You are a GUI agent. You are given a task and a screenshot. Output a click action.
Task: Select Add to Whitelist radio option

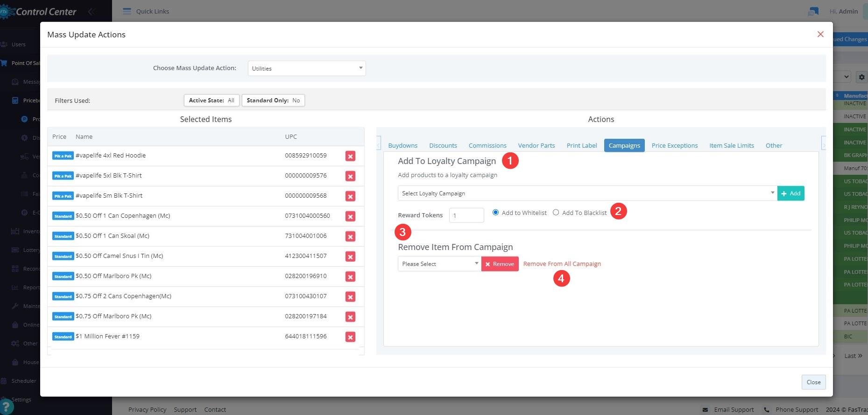pyautogui.click(x=495, y=213)
